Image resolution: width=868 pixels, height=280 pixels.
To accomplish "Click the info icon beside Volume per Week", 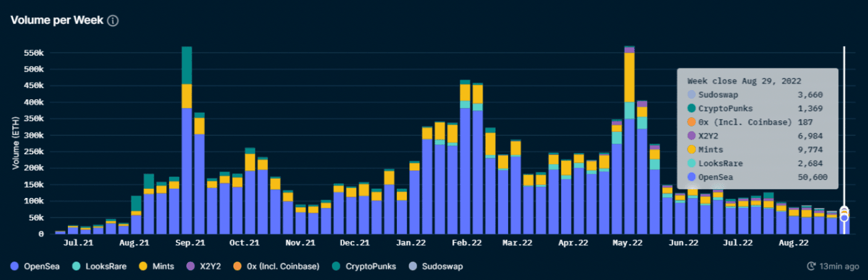I will pos(113,20).
